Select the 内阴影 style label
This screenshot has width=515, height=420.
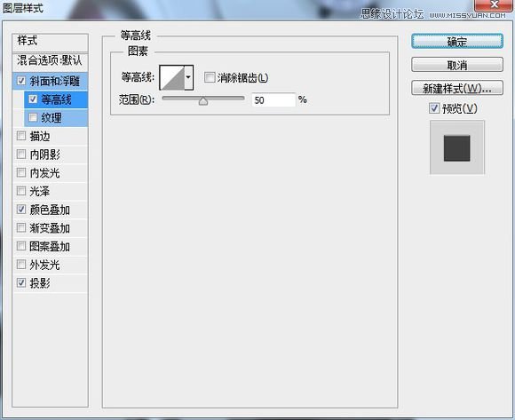(x=44, y=155)
